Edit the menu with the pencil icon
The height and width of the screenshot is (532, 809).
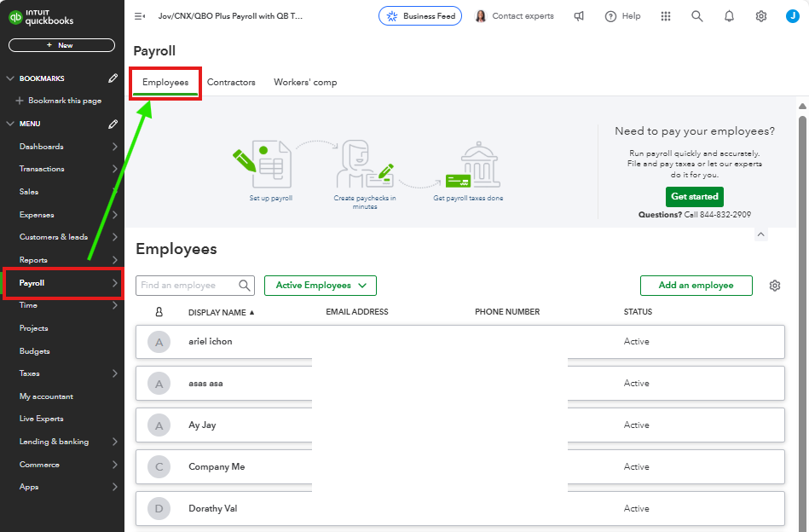point(113,124)
